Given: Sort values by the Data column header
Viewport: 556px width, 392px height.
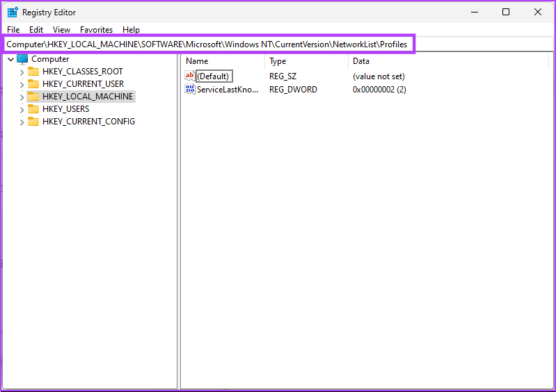Looking at the screenshot, I should 449,61.
